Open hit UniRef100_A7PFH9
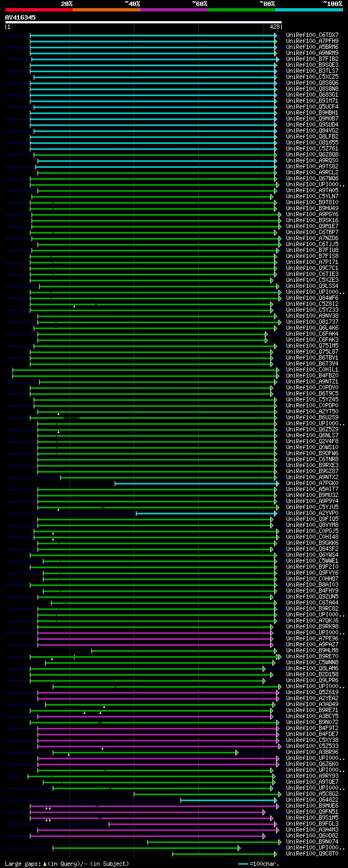Screen dimensions: 348x868 tap(312, 41)
